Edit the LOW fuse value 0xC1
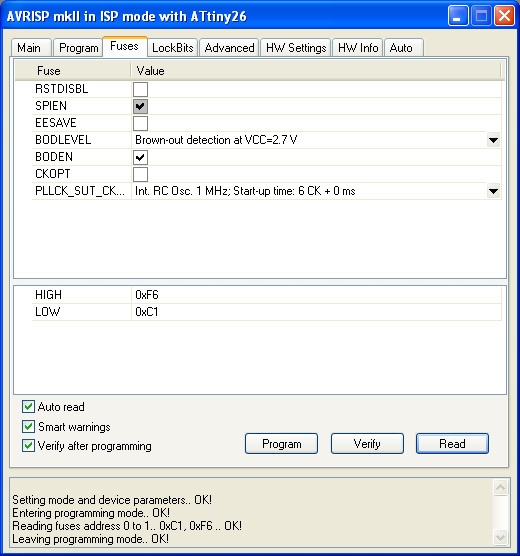 [147, 312]
